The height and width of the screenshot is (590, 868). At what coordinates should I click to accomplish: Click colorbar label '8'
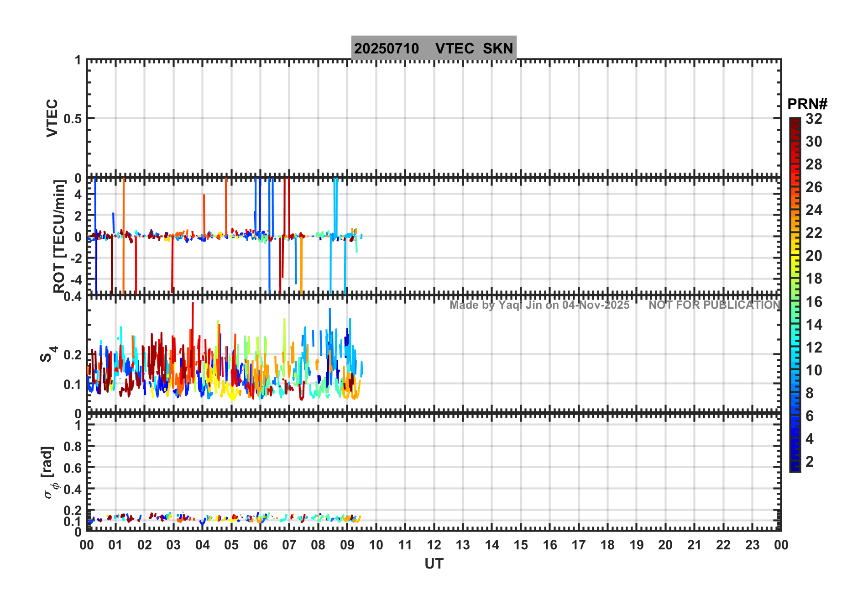coord(810,393)
